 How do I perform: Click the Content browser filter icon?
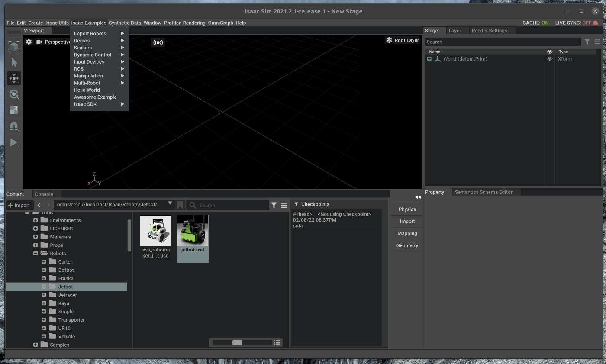[274, 205]
